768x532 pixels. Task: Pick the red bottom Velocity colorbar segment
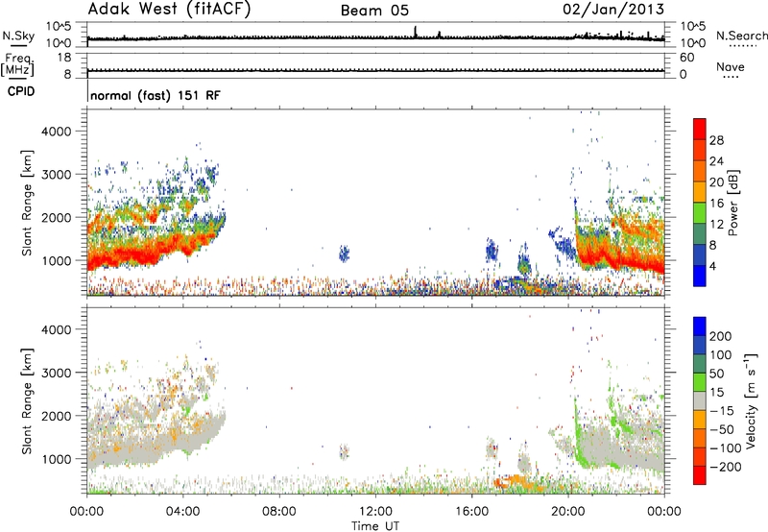coord(700,475)
